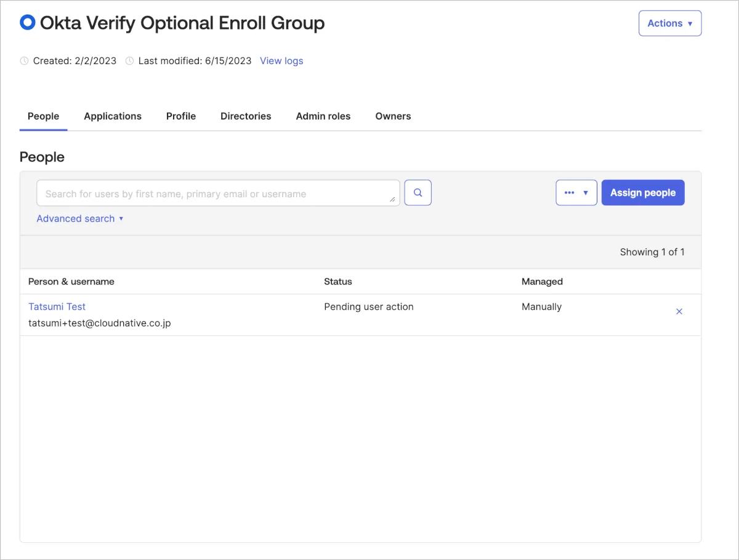Remove Tatsumi Test using the X icon
This screenshot has height=560, width=739.
click(679, 312)
